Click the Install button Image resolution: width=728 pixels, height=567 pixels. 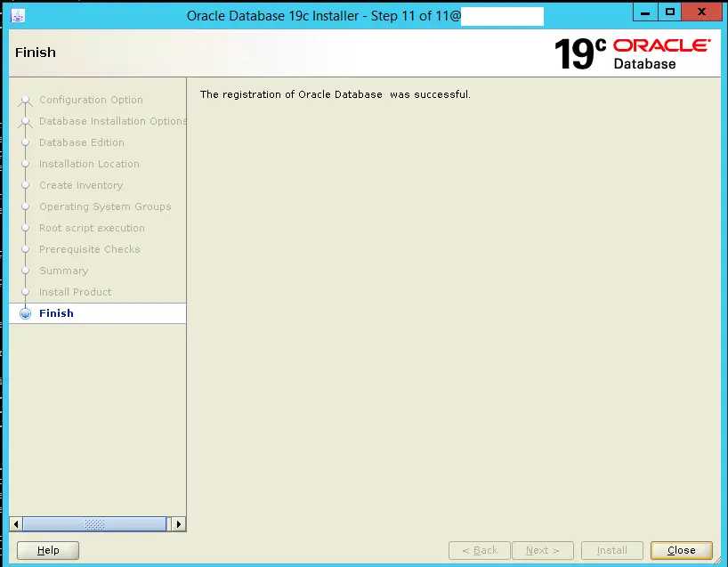click(611, 550)
